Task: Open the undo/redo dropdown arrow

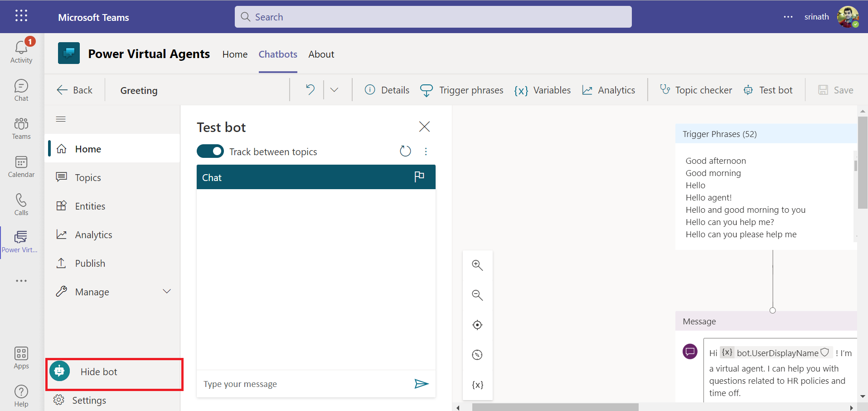Action: pyautogui.click(x=335, y=90)
